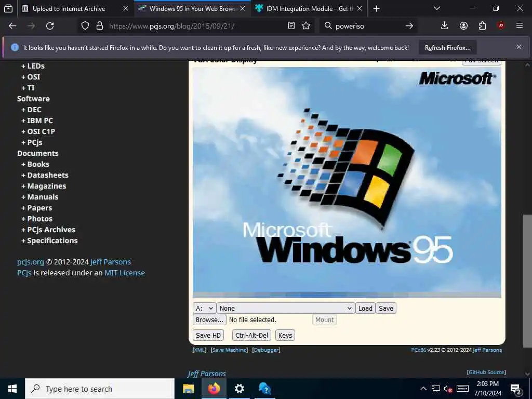Open the GitHub Source link
This screenshot has width=532, height=399.
pyautogui.click(x=486, y=372)
